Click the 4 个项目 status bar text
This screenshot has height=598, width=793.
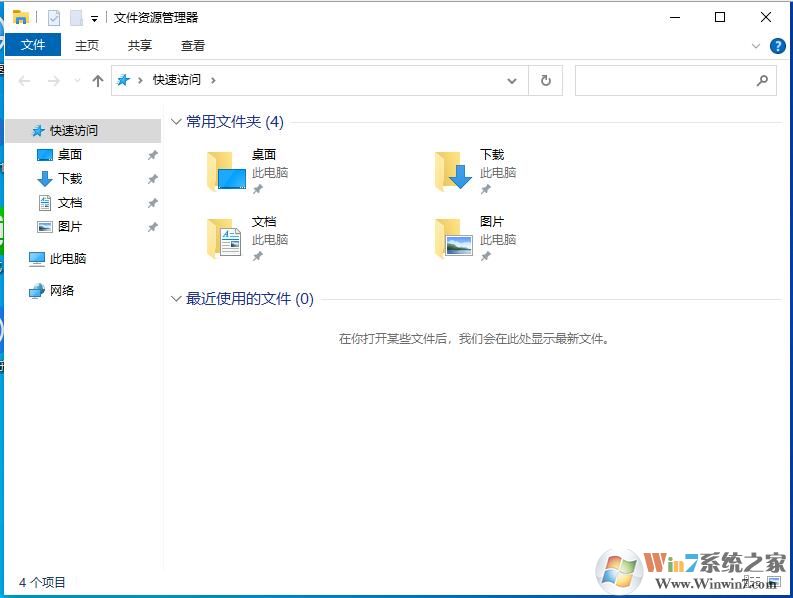point(42,582)
